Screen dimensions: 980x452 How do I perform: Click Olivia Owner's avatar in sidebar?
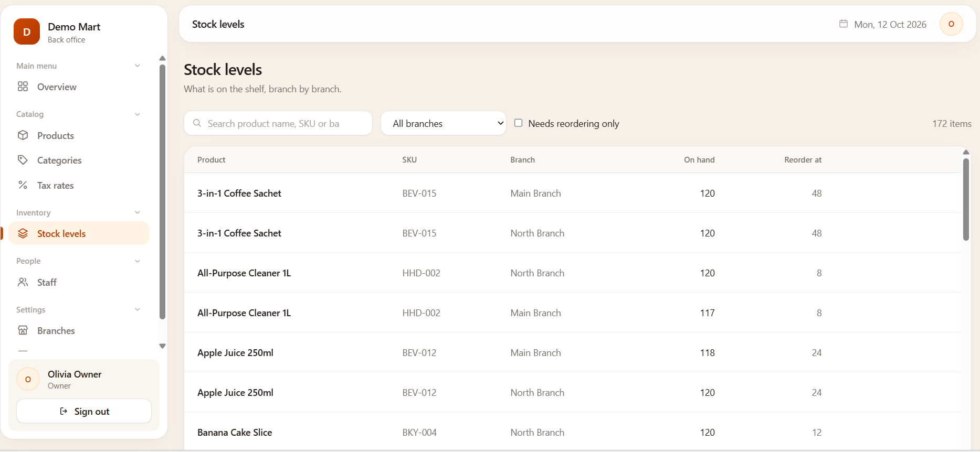tap(28, 379)
